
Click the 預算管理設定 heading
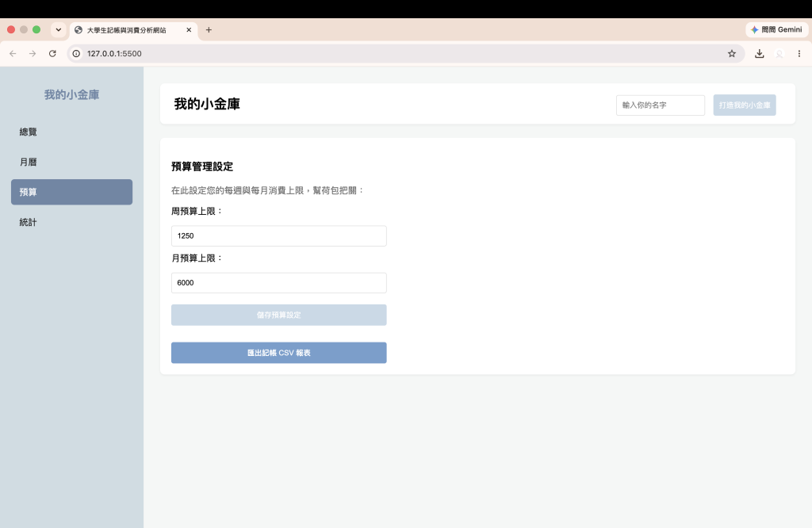(202, 166)
